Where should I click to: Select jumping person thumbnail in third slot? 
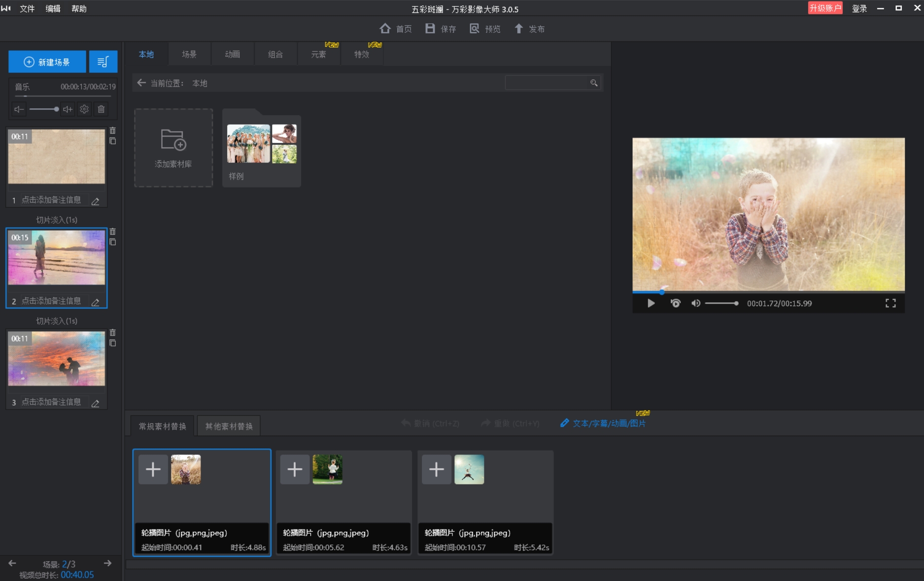coord(469,469)
